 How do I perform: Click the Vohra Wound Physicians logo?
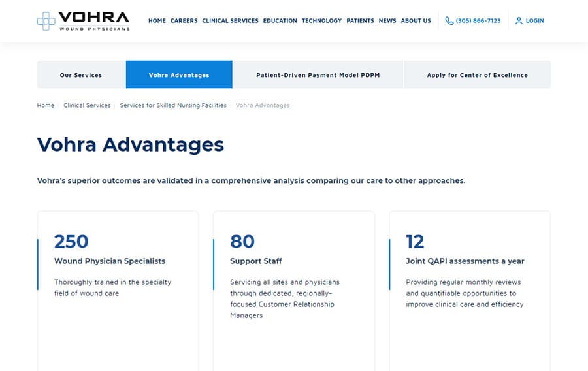pyautogui.click(x=83, y=21)
